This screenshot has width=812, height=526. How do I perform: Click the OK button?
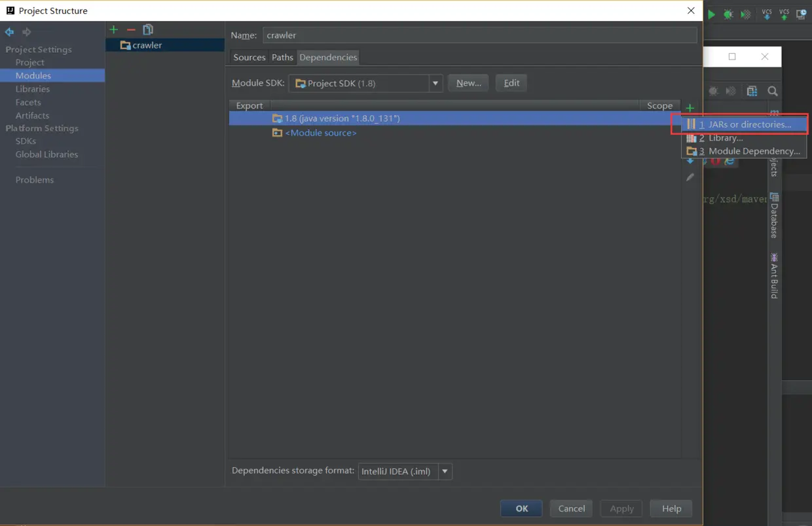click(x=521, y=508)
